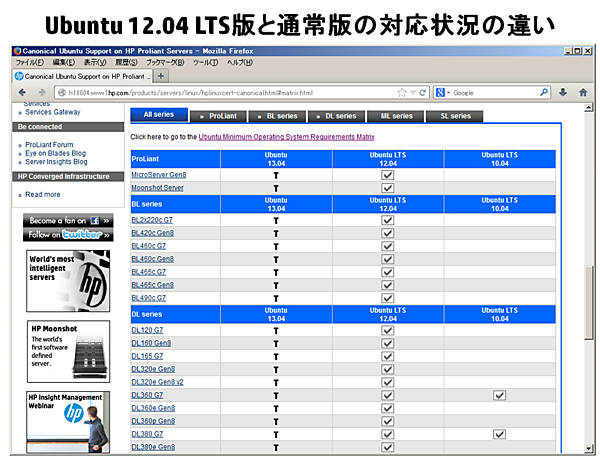Screen dimensions: 600x456
Task: Open the MicroServer Gen8 link
Action: tap(159, 175)
